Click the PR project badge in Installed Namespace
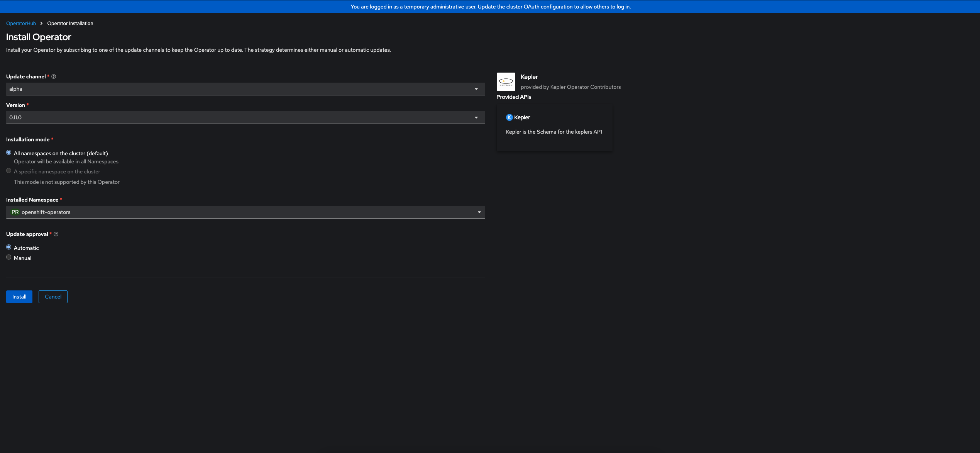The image size is (980, 453). pyautogui.click(x=15, y=212)
